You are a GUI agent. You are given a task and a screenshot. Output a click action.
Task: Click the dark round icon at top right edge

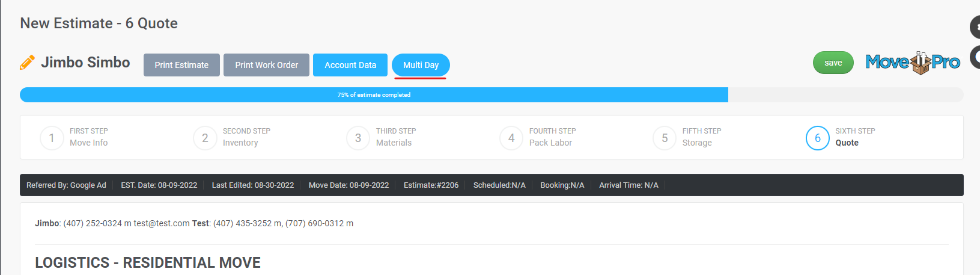coord(975,27)
